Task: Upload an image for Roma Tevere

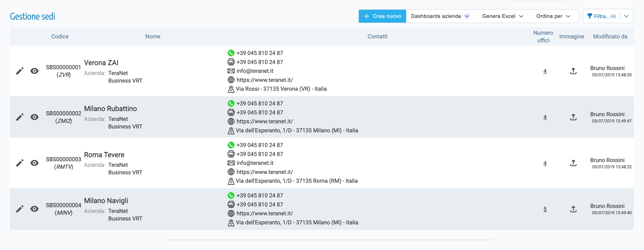Action: pos(573,163)
